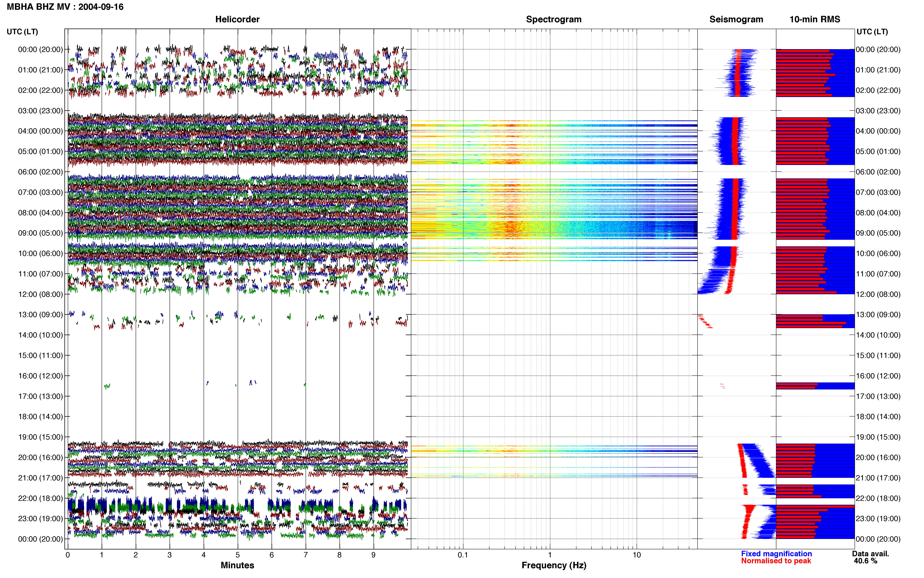Click the Helicorder panel heading
Screen dimensions: 924x578
click(237, 20)
